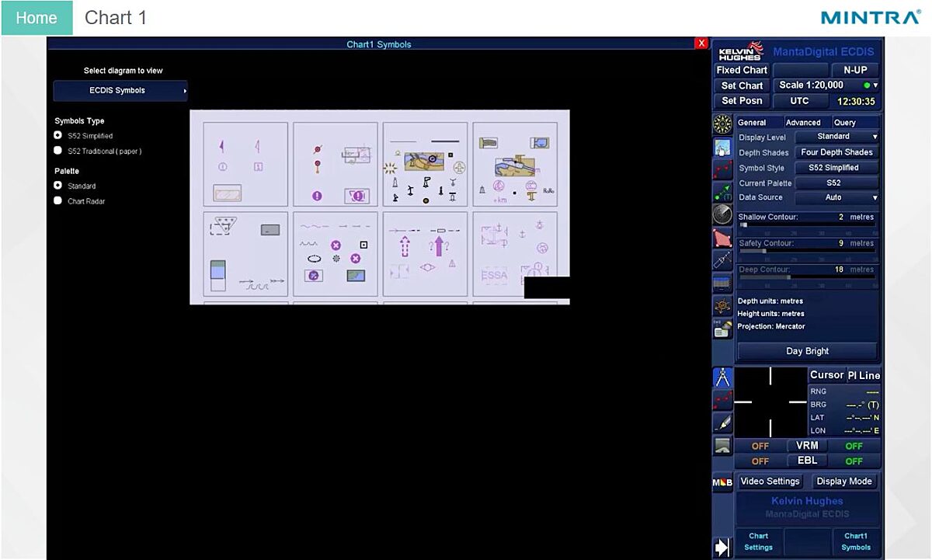
Task: Click the green track arrow icon
Action: 723,193
